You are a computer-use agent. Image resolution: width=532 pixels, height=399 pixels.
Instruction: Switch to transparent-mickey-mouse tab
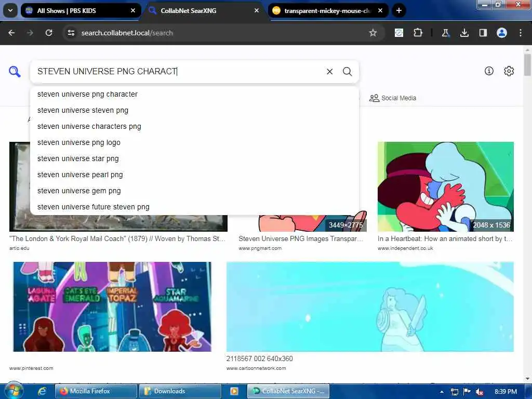tap(328, 10)
